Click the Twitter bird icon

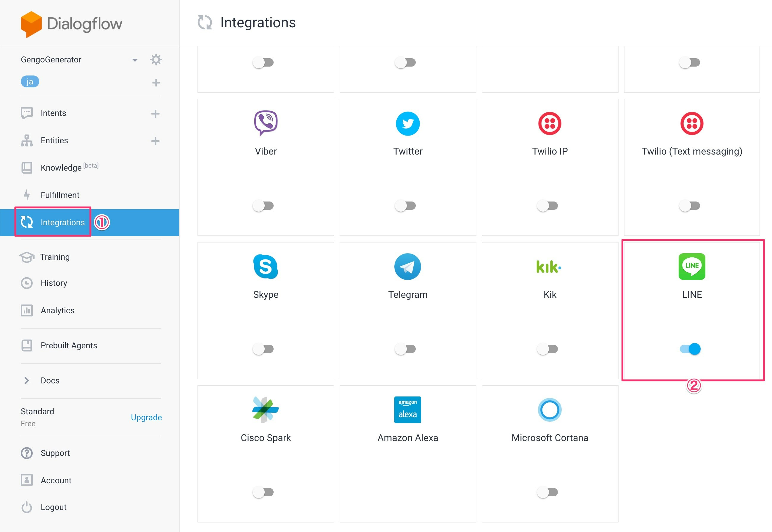tap(407, 124)
